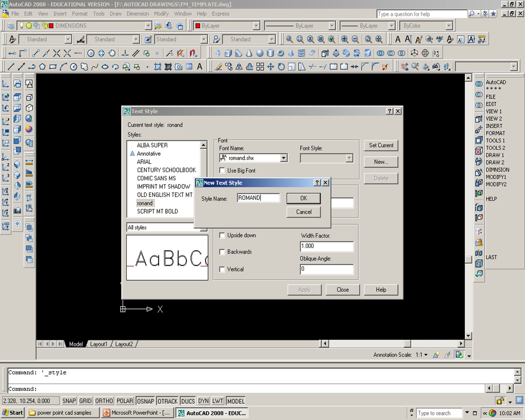
Task: Open the ByLayer linetype control dropdown
Action: click(x=332, y=26)
